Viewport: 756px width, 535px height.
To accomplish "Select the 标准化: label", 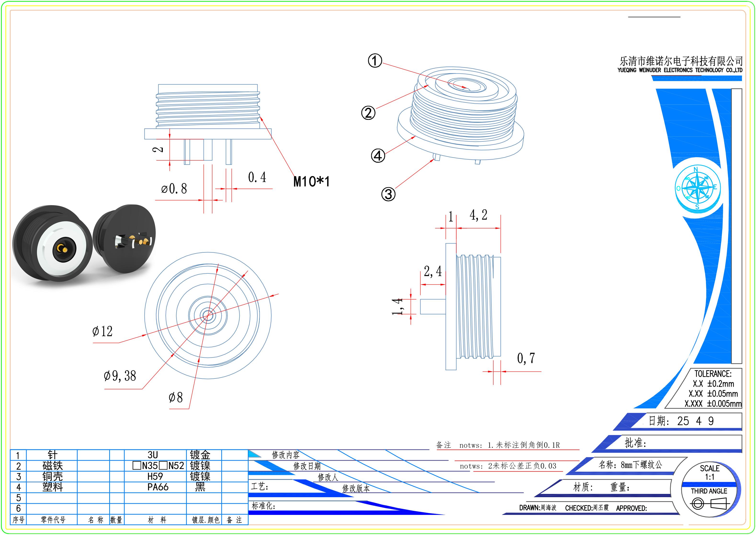I will tap(263, 506).
